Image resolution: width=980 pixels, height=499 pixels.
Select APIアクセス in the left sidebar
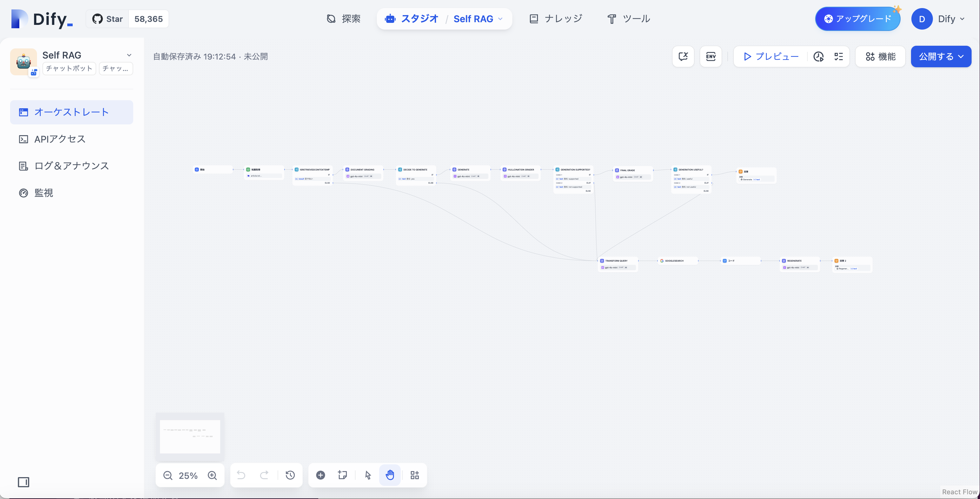(x=59, y=139)
